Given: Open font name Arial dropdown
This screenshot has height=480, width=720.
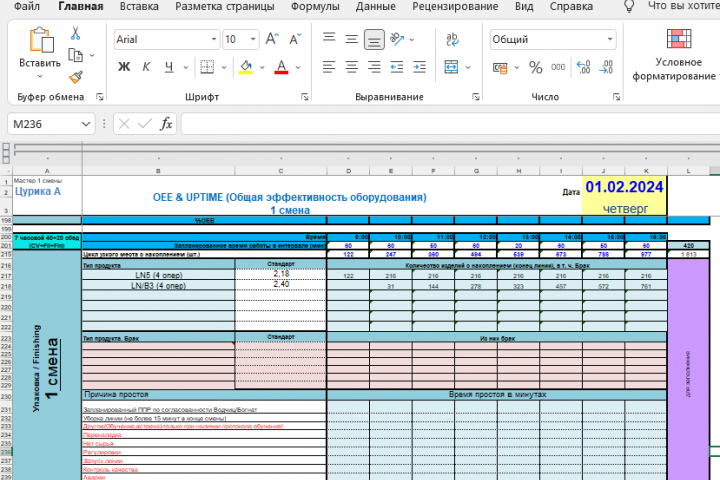Looking at the screenshot, I should pos(214,39).
